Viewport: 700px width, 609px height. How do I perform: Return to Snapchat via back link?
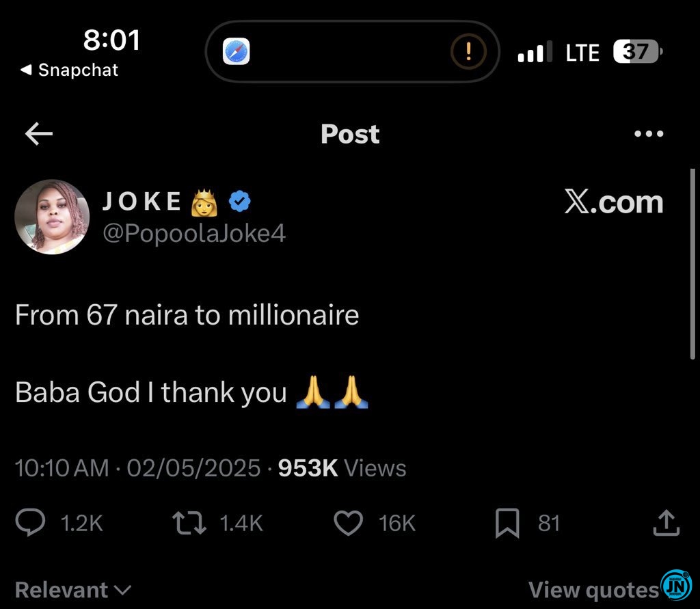click(x=69, y=70)
